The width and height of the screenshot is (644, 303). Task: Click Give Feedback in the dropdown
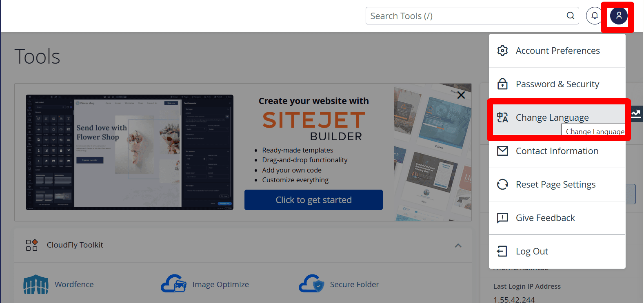click(x=545, y=218)
